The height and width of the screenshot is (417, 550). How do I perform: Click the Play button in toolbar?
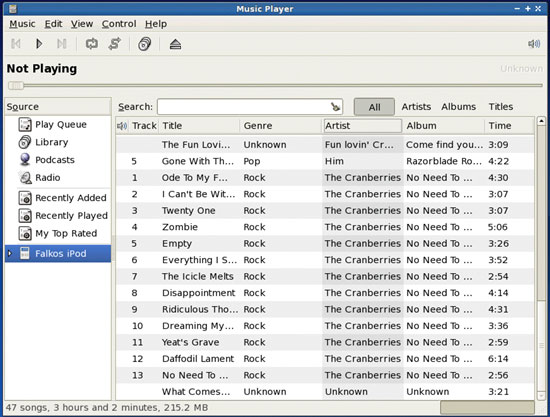[39, 44]
